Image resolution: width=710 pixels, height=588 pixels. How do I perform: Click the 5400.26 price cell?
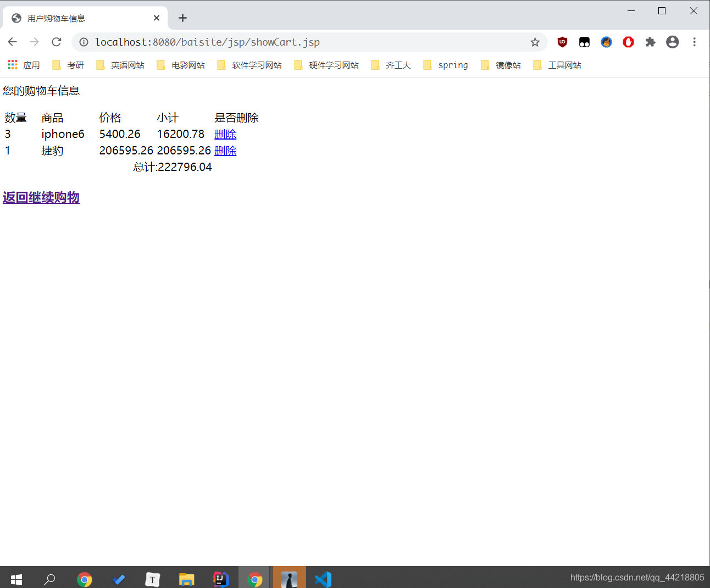point(120,134)
